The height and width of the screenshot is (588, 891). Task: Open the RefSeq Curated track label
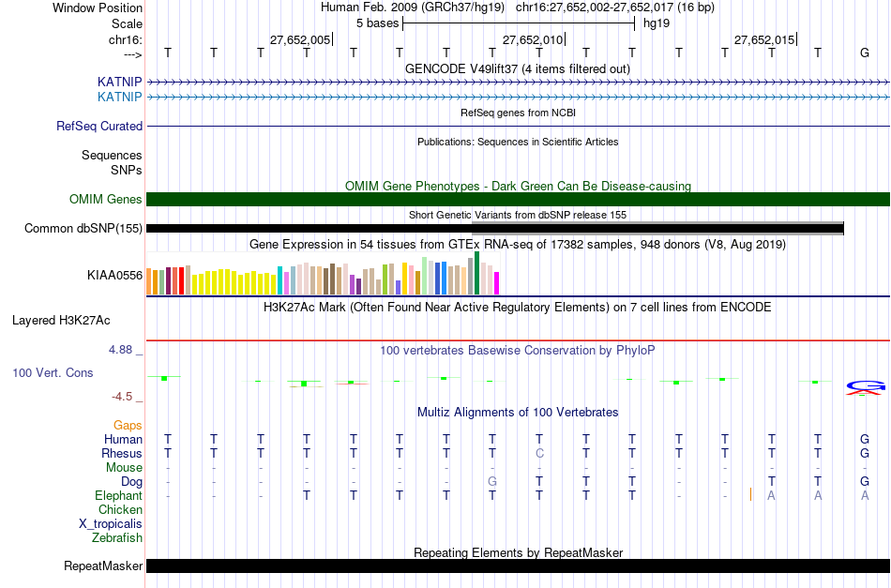[99, 126]
